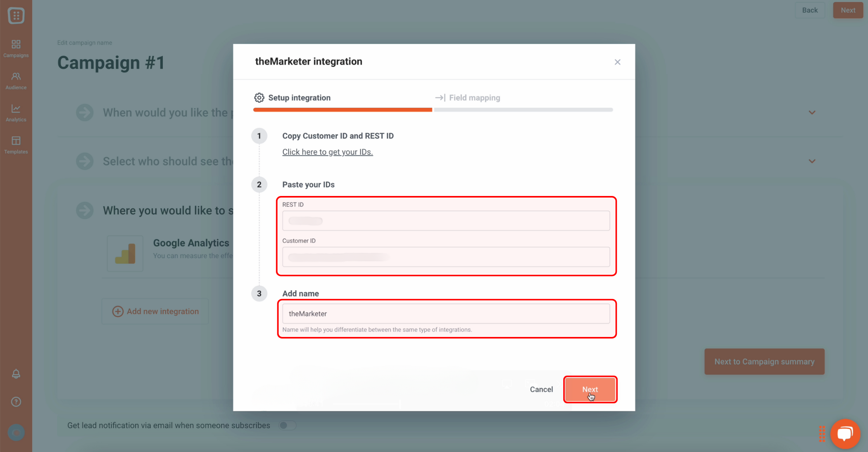Focus the REST ID input field
This screenshot has width=868, height=452.
(x=446, y=221)
